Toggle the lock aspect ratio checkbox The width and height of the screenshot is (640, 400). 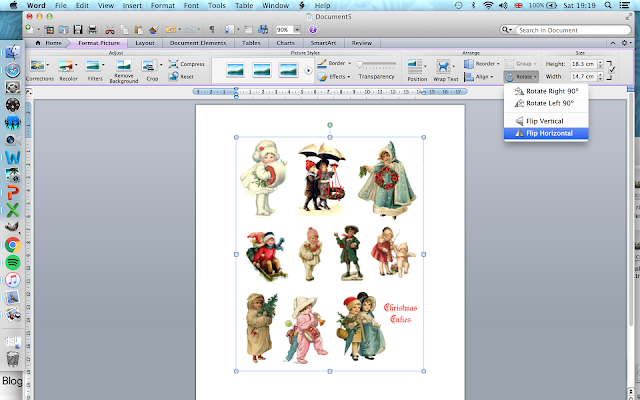click(x=611, y=70)
